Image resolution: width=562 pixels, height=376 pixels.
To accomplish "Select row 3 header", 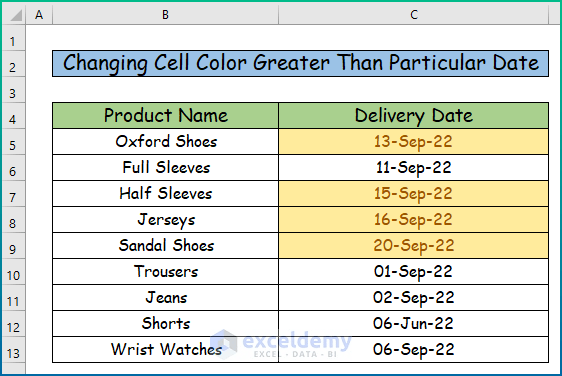I will tap(14, 90).
